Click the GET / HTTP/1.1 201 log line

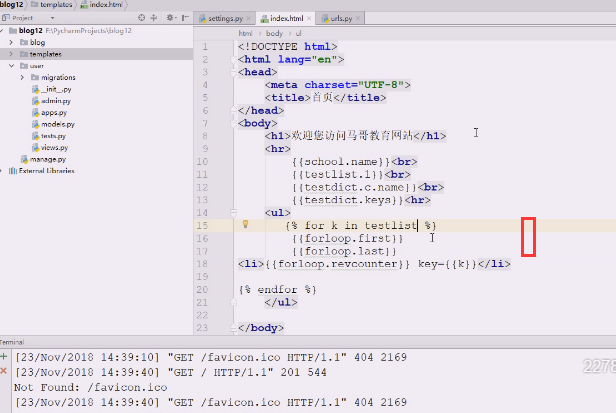pyautogui.click(x=171, y=372)
